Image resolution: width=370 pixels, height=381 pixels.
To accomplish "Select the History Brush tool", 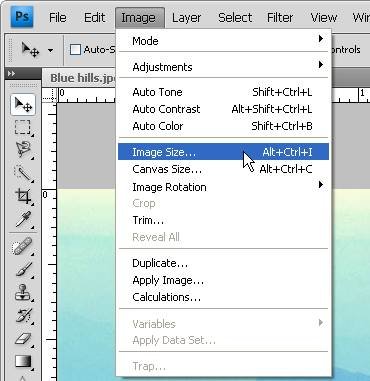I will click(23, 316).
